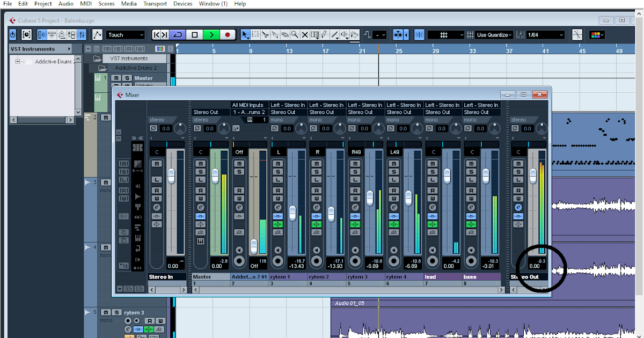Select the Erase tool
The image size is (644, 338).
point(285,35)
